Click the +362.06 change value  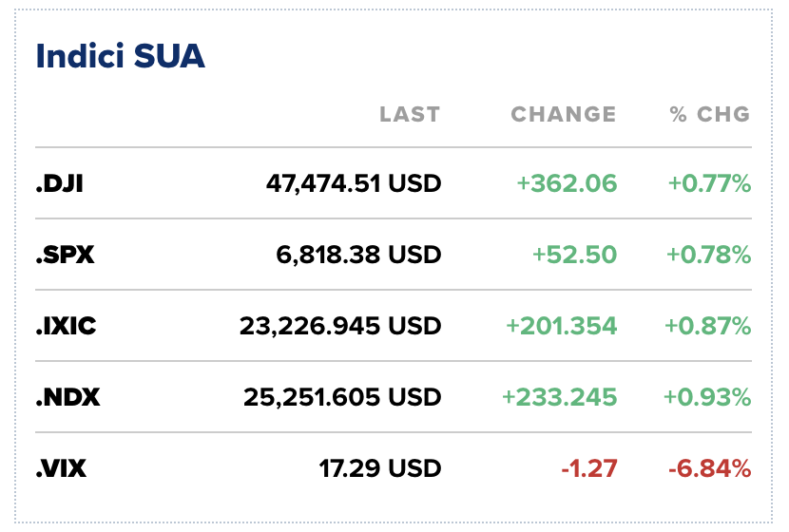567,183
